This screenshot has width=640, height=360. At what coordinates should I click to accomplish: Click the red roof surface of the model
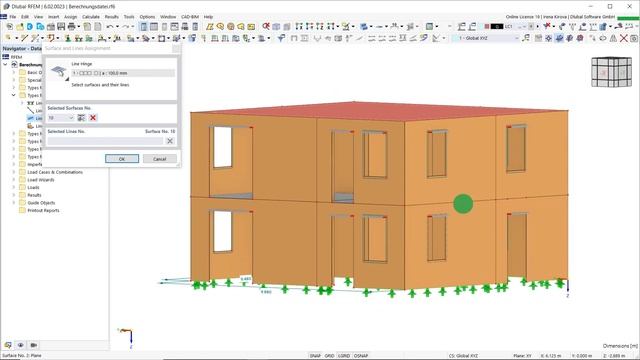pyautogui.click(x=380, y=111)
